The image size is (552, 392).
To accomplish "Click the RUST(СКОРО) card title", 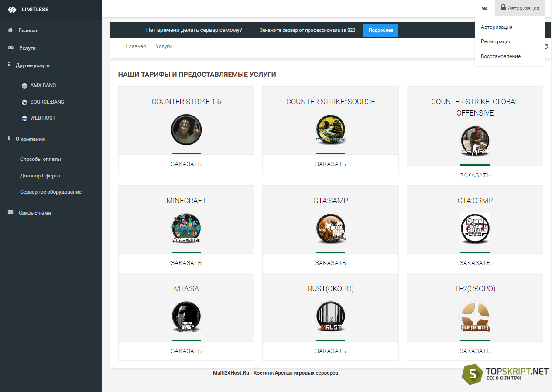I will pos(330,289).
